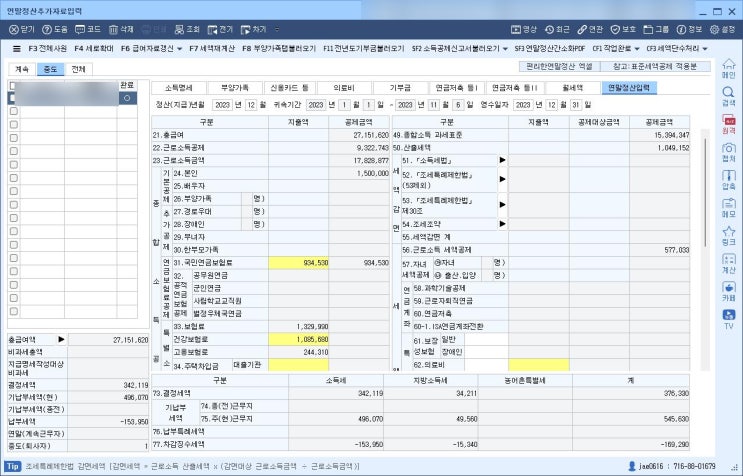Open the 도움 help icon
This screenshot has height=476, width=743.
pos(55,29)
